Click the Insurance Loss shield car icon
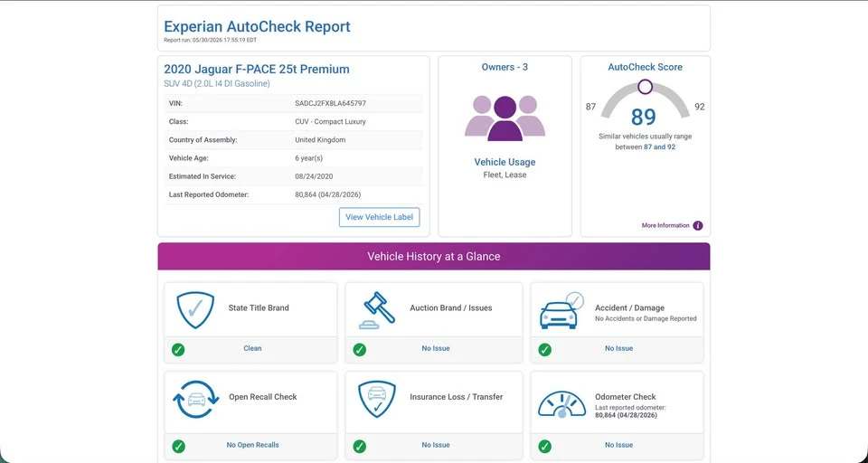Viewport: 868px width, 463px height. 377,399
